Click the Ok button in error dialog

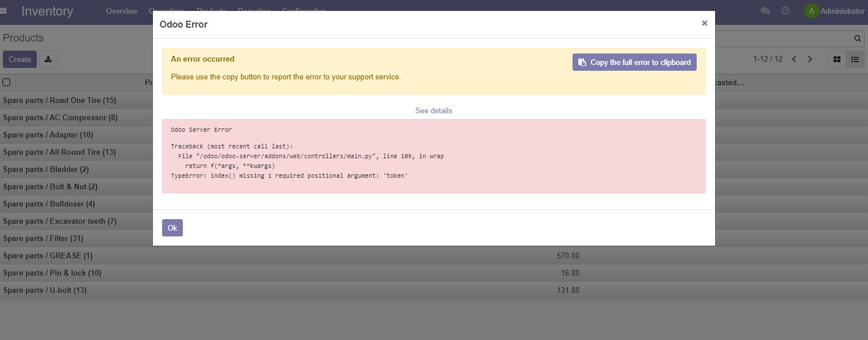[172, 228]
